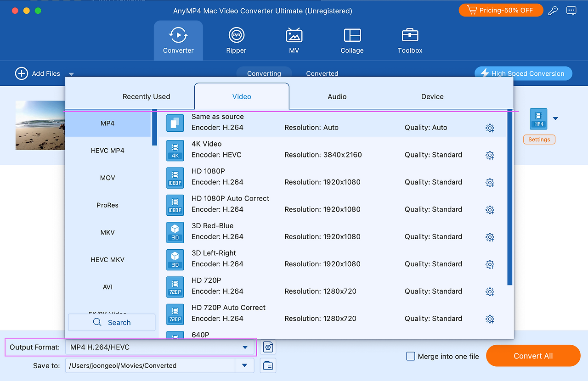Open the Ripper module
Image resolution: width=588 pixels, height=381 pixels.
tap(236, 40)
